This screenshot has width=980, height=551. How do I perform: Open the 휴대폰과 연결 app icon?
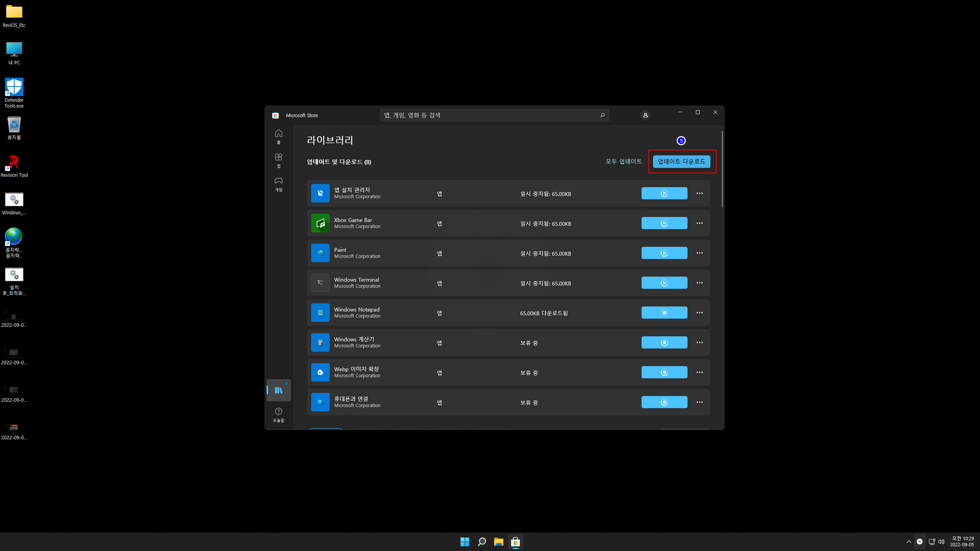click(320, 402)
